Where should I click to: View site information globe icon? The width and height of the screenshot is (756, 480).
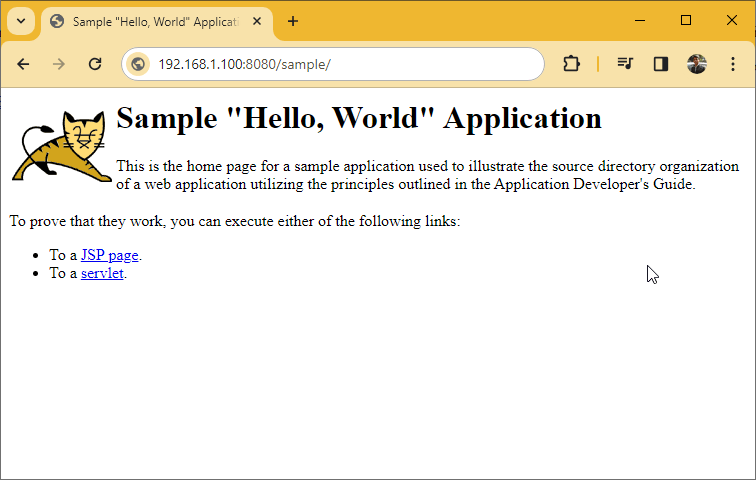(138, 64)
